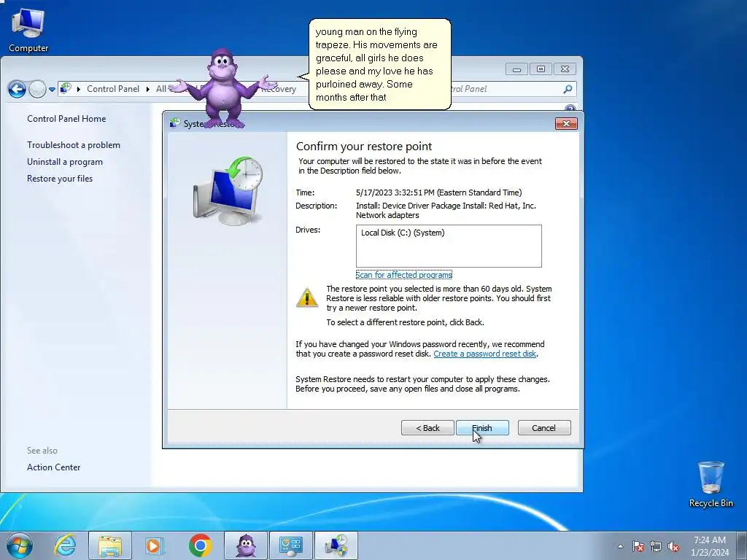Open the clock showing 7:24 AM
747x560 pixels.
(710, 546)
